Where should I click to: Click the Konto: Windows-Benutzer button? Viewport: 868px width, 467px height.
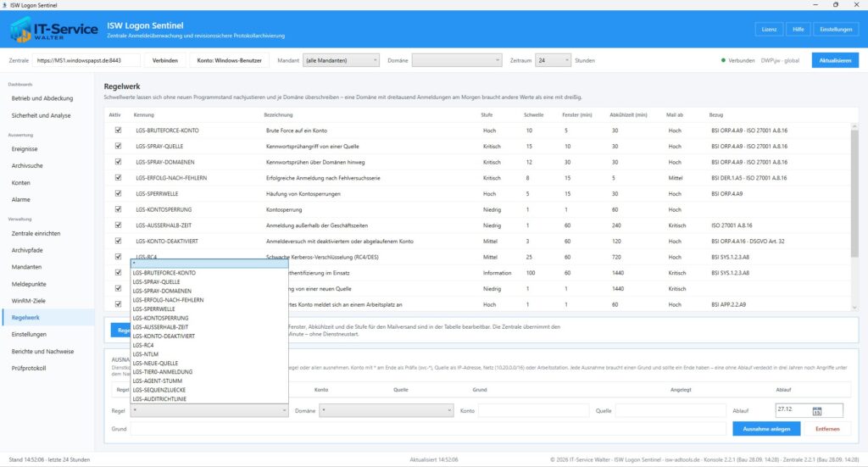(229, 60)
